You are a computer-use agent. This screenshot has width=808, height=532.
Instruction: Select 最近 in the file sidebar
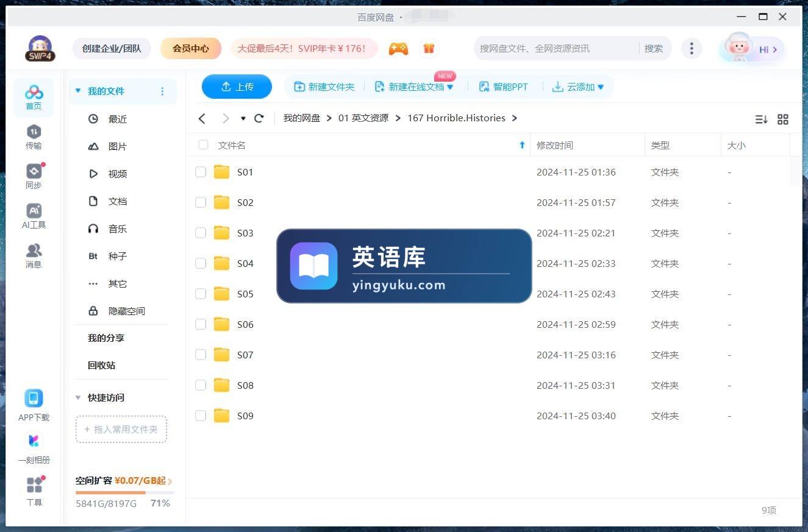(118, 119)
